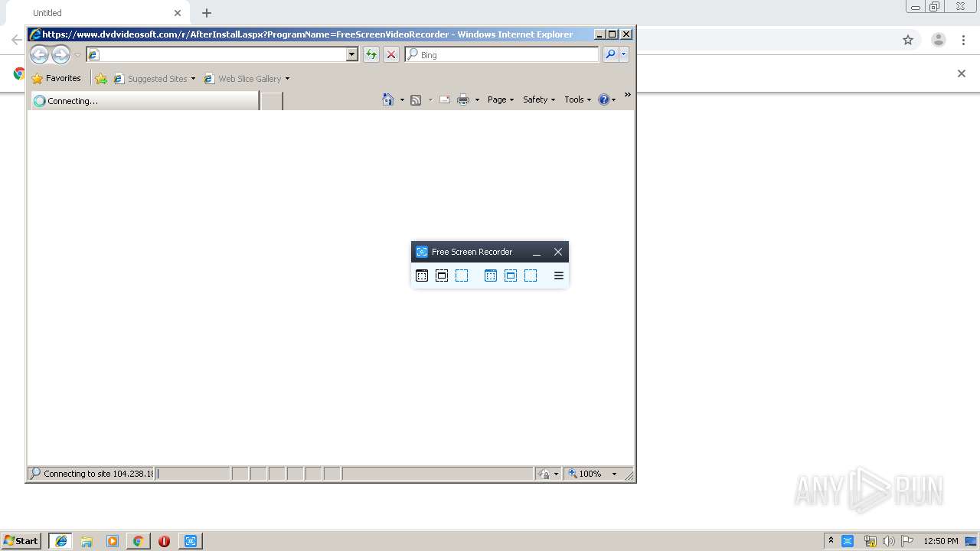Stop loading the page with red X

(x=391, y=54)
